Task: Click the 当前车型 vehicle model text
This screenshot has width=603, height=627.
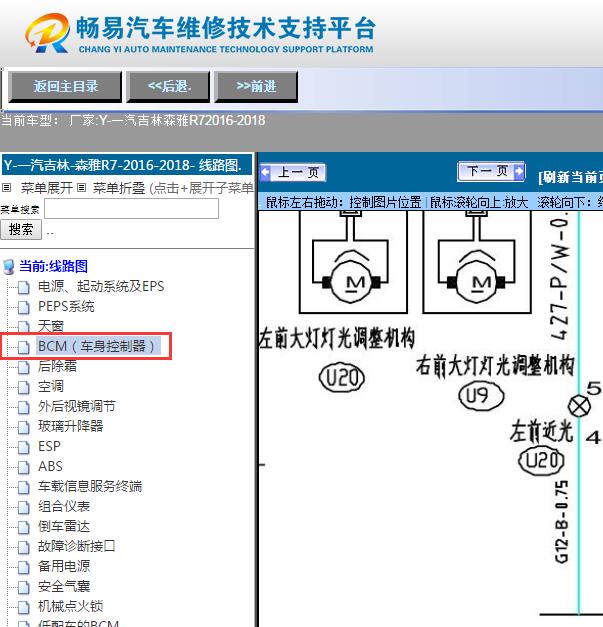Action: click(x=133, y=120)
